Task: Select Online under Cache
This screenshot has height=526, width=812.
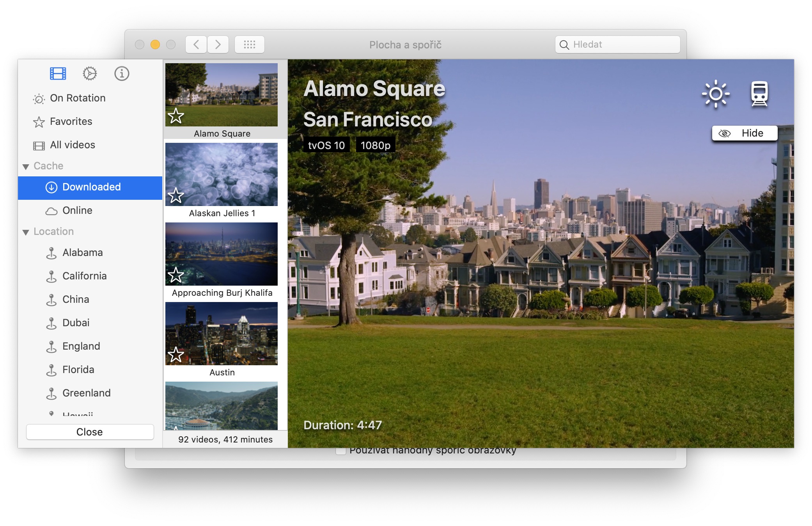Action: [77, 210]
